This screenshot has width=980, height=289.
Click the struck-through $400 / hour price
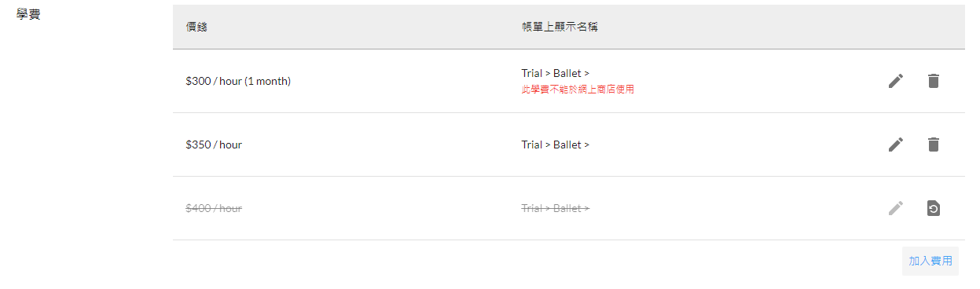[x=214, y=208]
